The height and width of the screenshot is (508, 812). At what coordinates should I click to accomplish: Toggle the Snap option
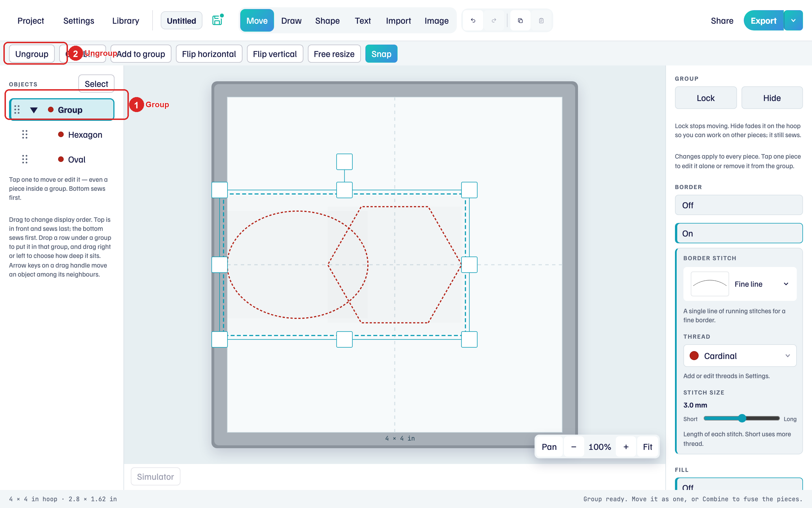[381, 54]
